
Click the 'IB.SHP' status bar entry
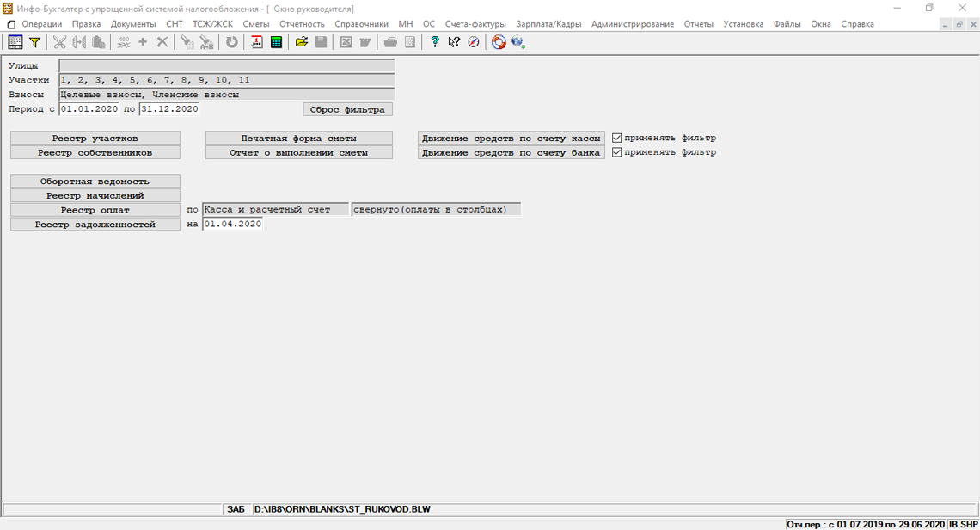964,524
